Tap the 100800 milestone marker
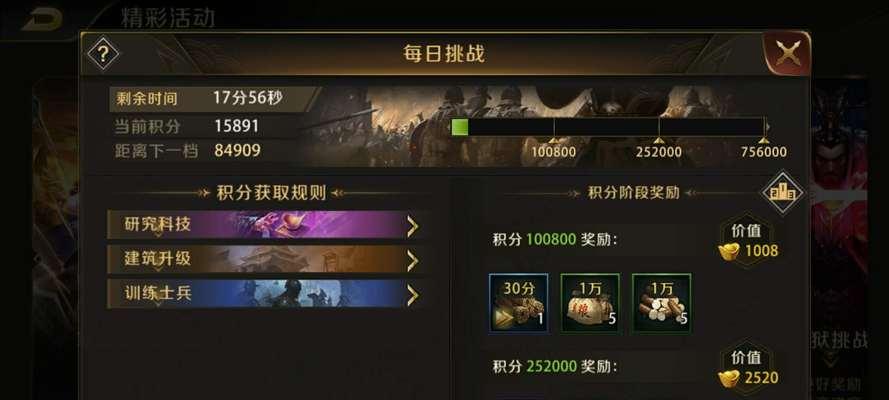Viewport: 889px width, 400px height. [553, 148]
